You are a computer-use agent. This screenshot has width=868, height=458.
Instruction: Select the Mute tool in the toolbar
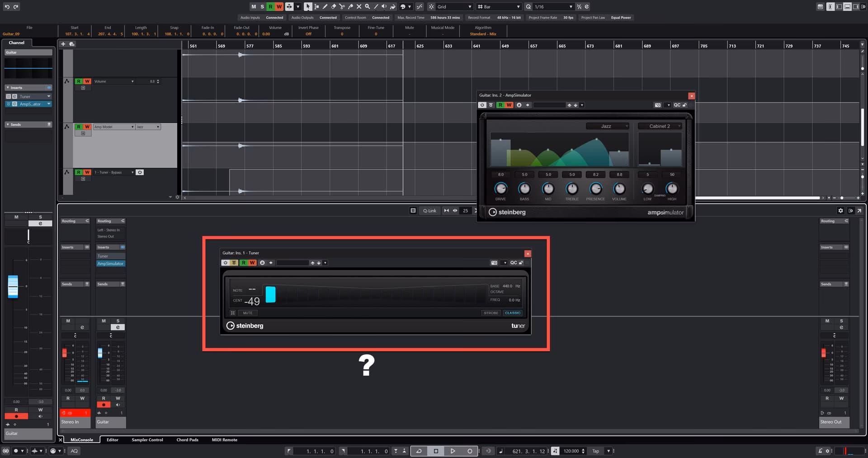pos(359,7)
